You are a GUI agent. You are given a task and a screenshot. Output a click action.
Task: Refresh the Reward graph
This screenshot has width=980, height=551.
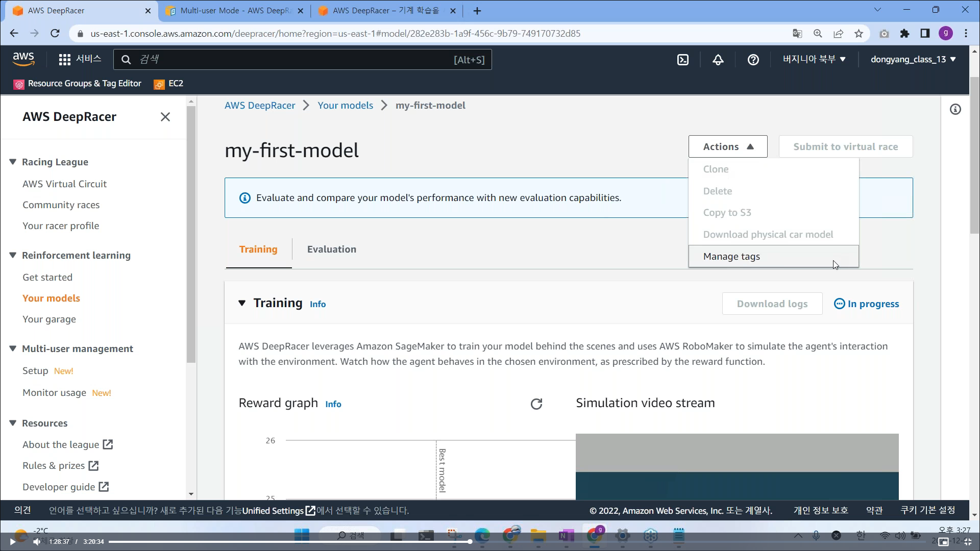536,404
